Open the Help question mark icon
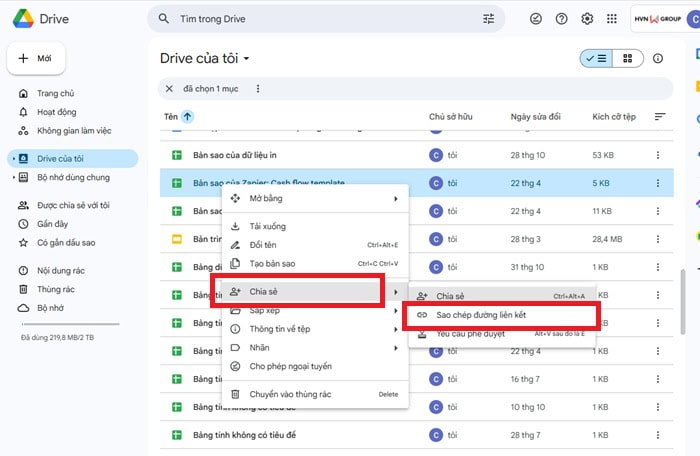The height and width of the screenshot is (456, 700). [562, 18]
